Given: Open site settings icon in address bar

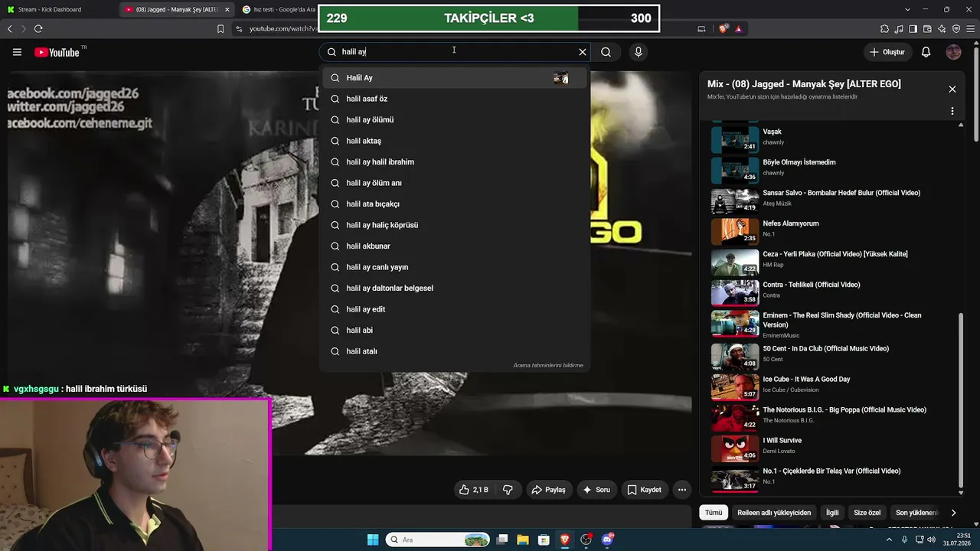Looking at the screenshot, I should pyautogui.click(x=240, y=28).
